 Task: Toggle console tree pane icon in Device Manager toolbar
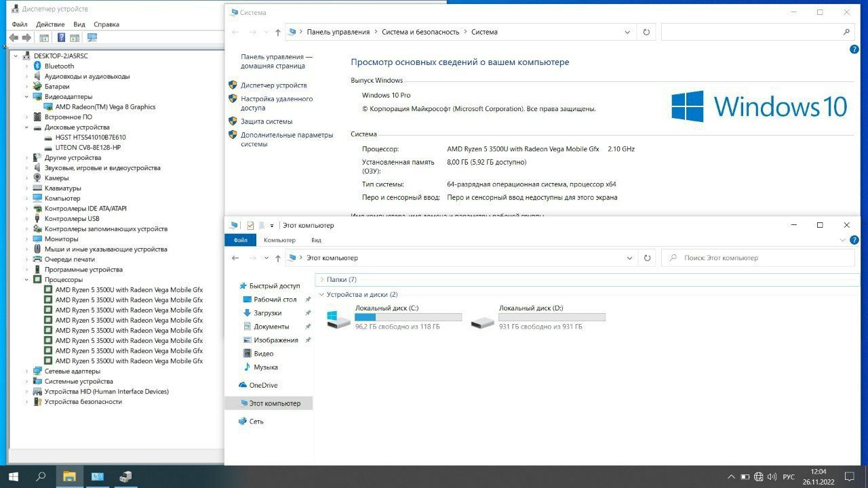44,38
